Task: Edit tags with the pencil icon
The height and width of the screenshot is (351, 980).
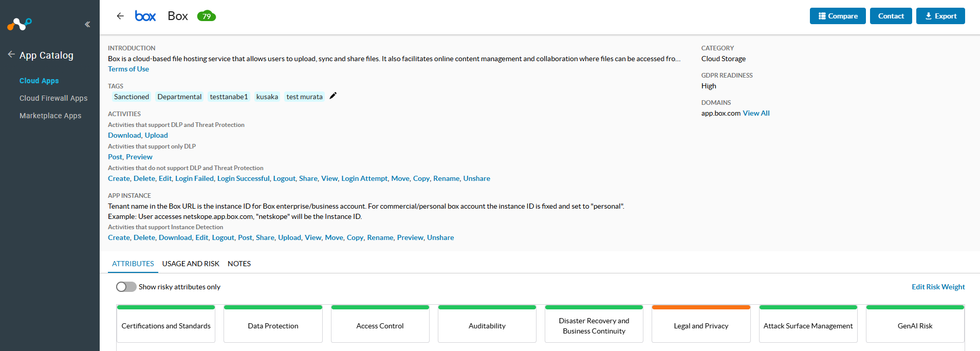Action: [333, 96]
